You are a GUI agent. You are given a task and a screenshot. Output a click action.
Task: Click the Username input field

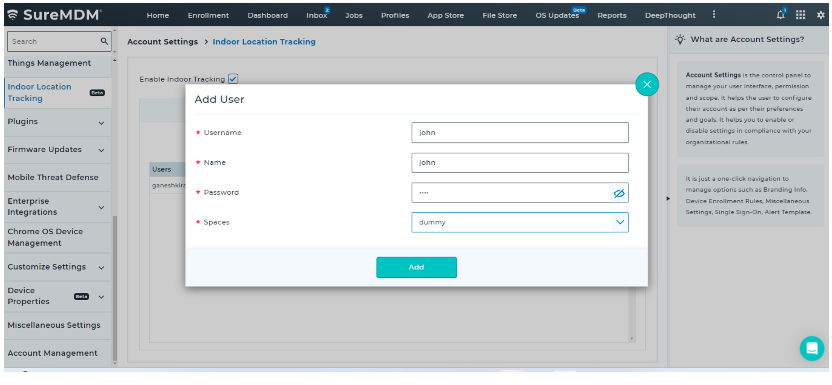[519, 133]
